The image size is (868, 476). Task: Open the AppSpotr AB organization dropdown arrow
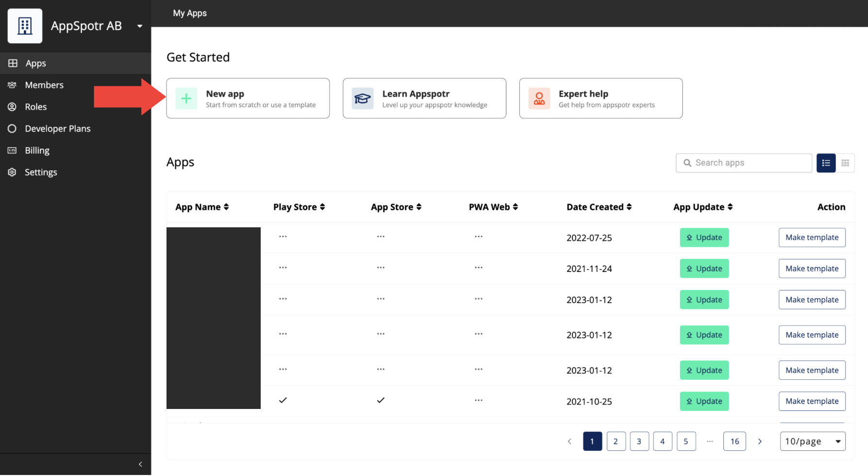140,26
